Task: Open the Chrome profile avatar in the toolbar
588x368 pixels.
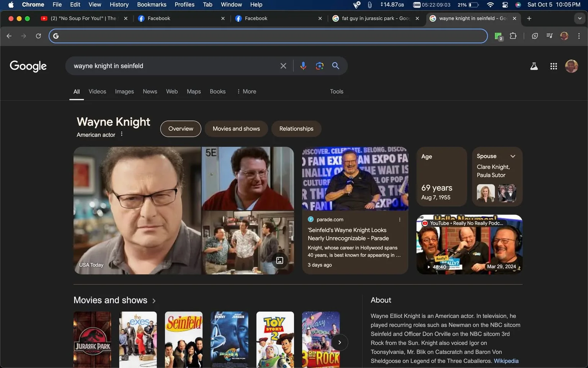Action: point(564,36)
